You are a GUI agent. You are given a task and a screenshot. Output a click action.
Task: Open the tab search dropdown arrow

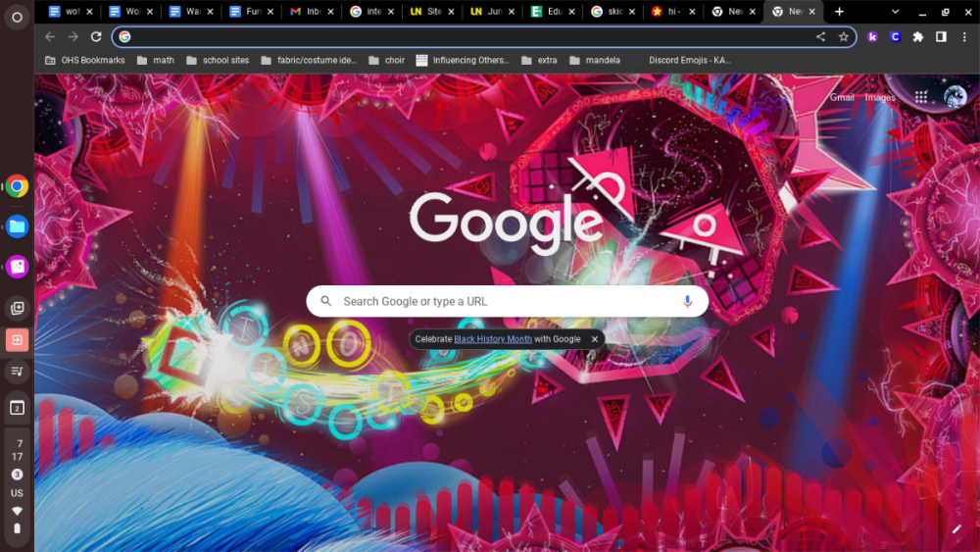click(895, 12)
